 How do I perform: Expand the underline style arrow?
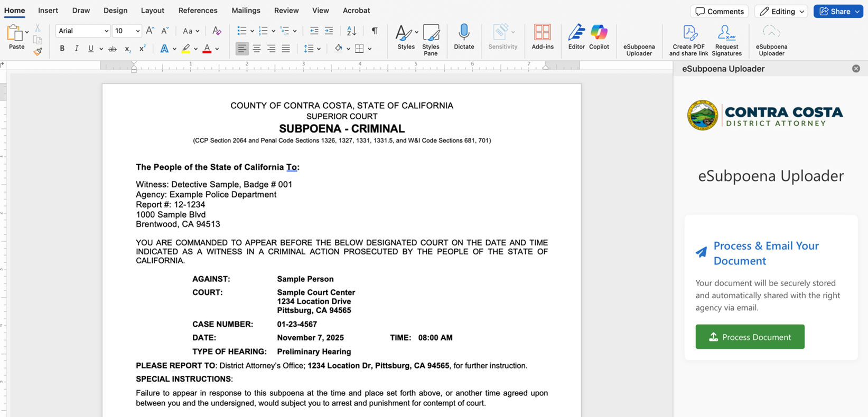tap(101, 49)
